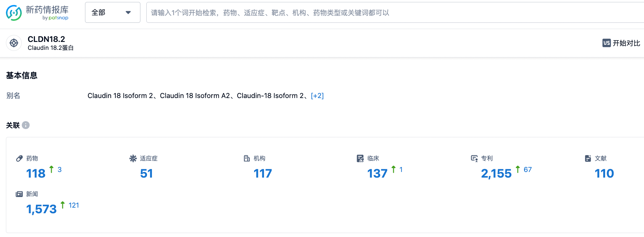Open the 全部 category dropdown
Image resolution: width=644 pixels, height=237 pixels.
click(113, 13)
